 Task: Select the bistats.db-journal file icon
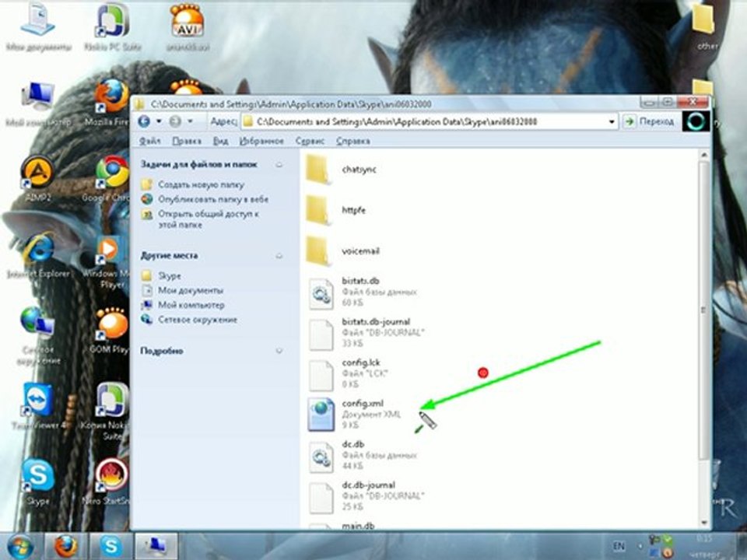pyautogui.click(x=321, y=334)
